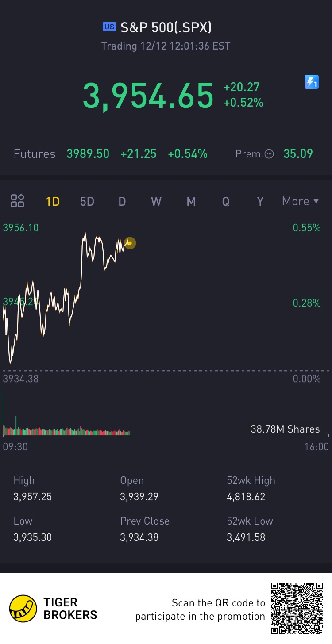This screenshot has width=332, height=644.
Task: Tap the US market flag badge
Action: (x=109, y=27)
